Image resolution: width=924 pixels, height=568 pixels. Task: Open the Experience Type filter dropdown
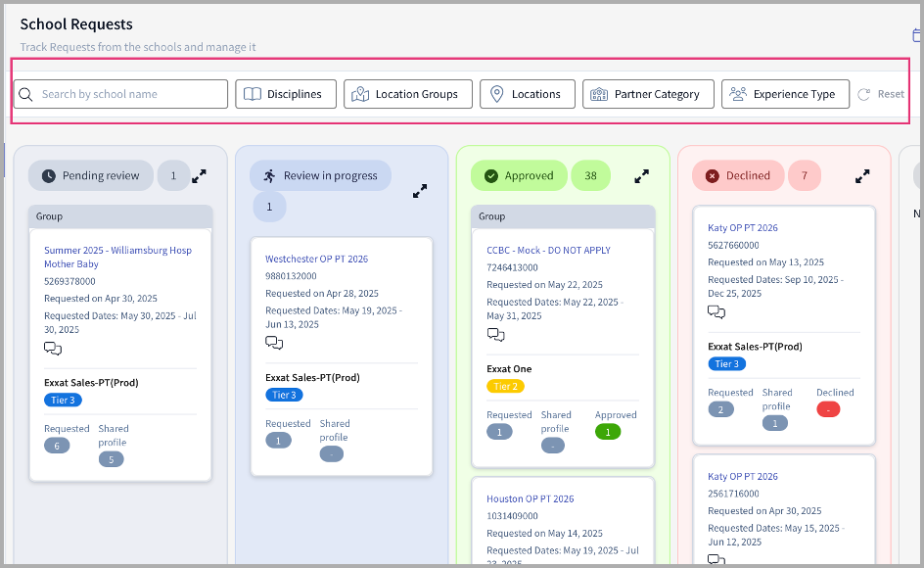pos(786,94)
